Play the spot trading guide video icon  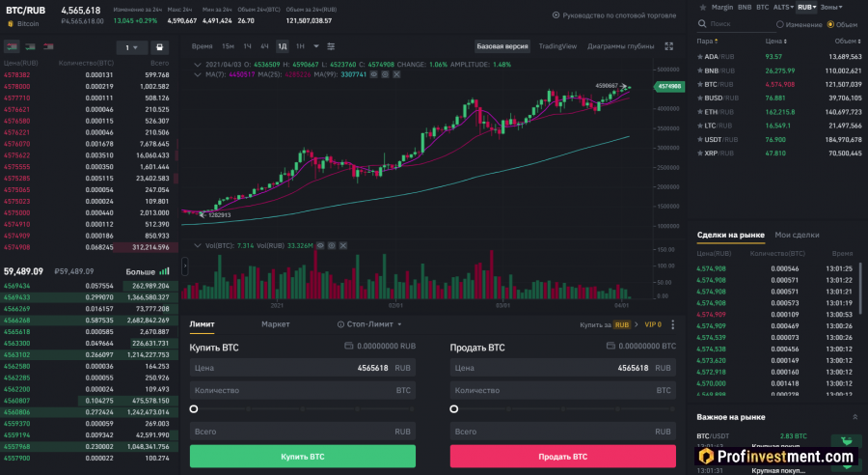point(556,15)
